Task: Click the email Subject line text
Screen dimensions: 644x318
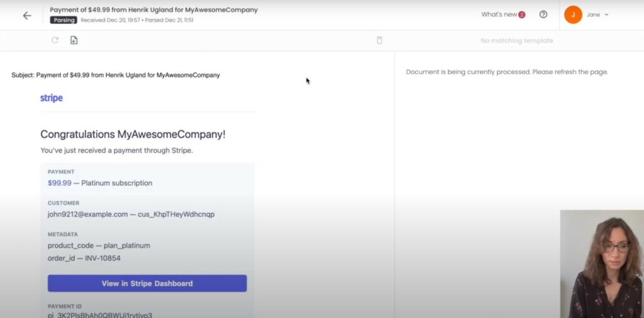Action: pyautogui.click(x=116, y=76)
